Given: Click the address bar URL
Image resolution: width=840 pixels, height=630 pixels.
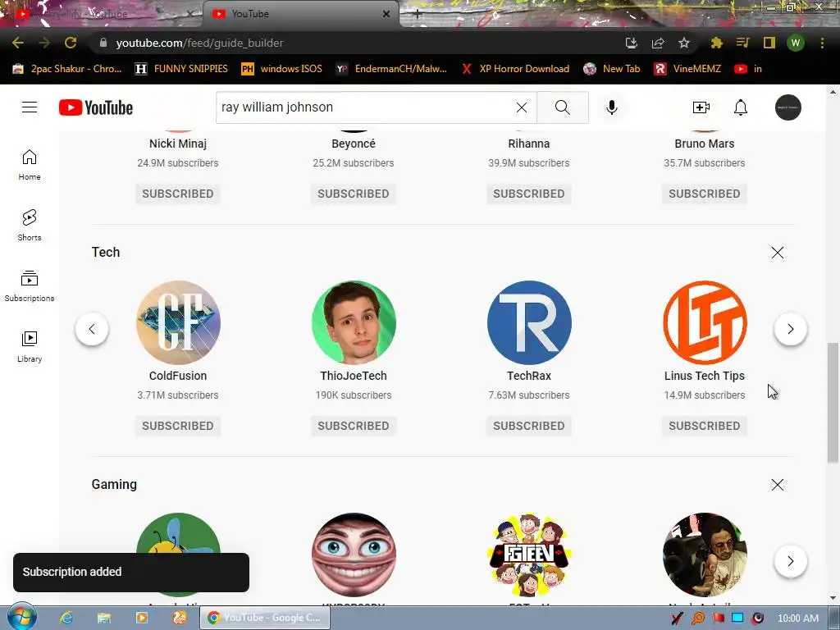Looking at the screenshot, I should tap(199, 43).
